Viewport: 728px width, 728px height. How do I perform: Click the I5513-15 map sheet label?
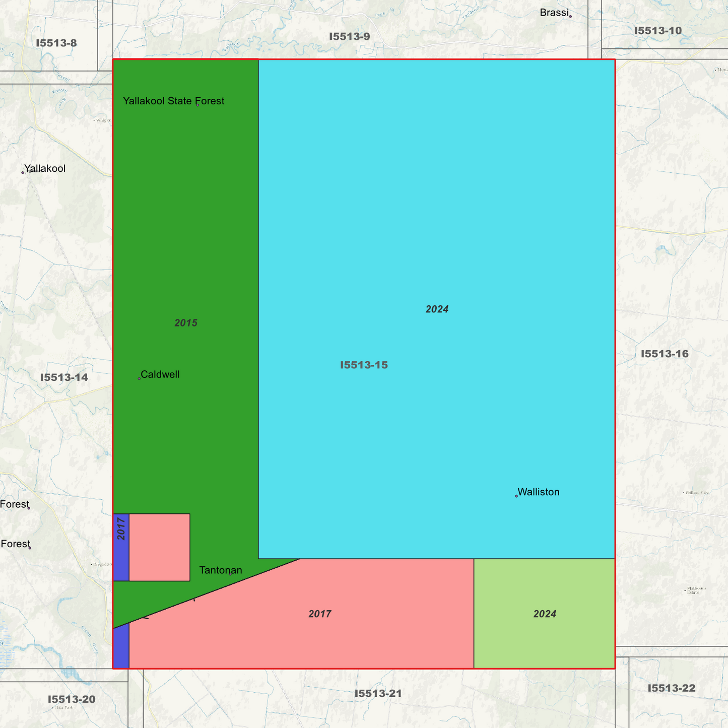click(x=364, y=365)
